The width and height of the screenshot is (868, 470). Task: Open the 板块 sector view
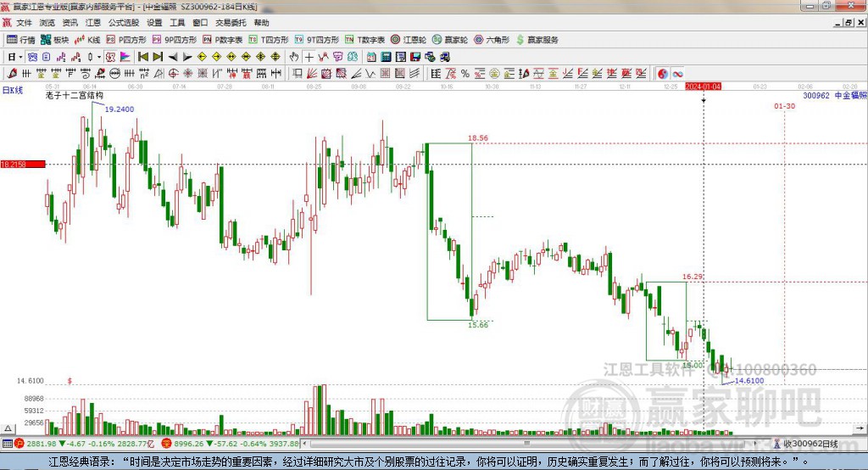point(55,40)
